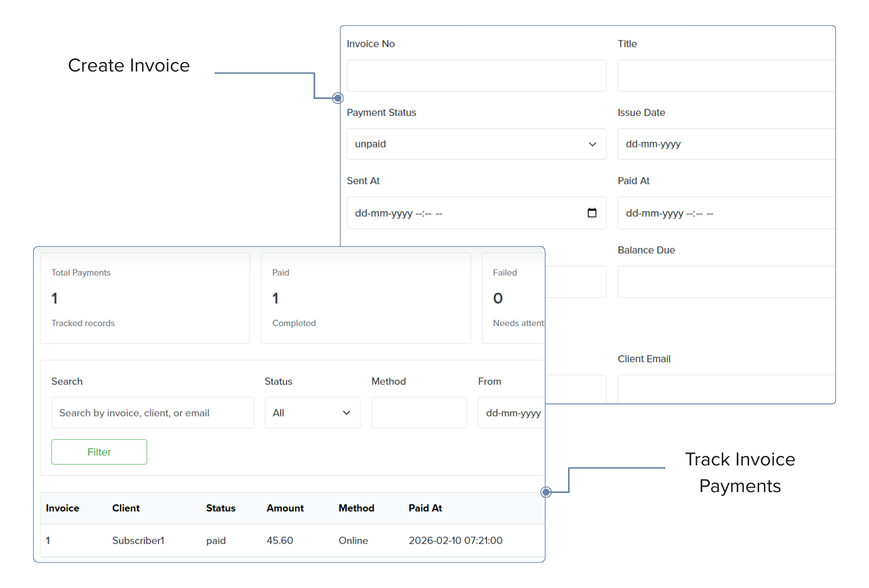Open the Issue Date picker
The height and width of the screenshot is (588, 869).
[724, 144]
